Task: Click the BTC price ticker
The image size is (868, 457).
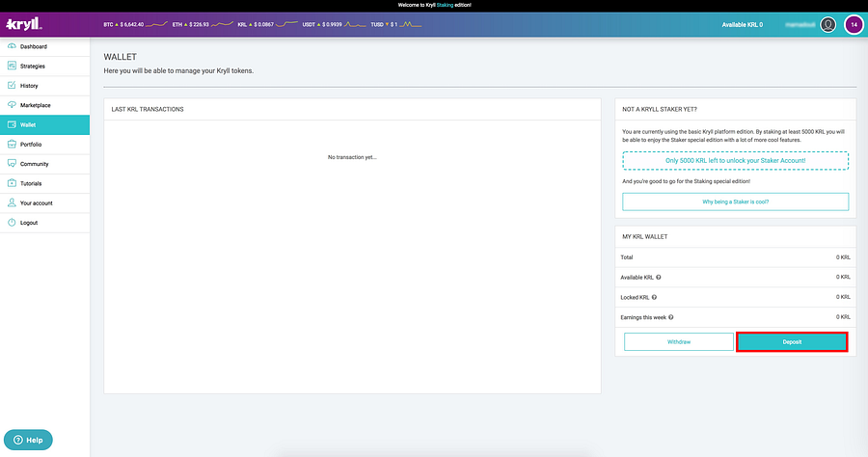Action: point(135,24)
